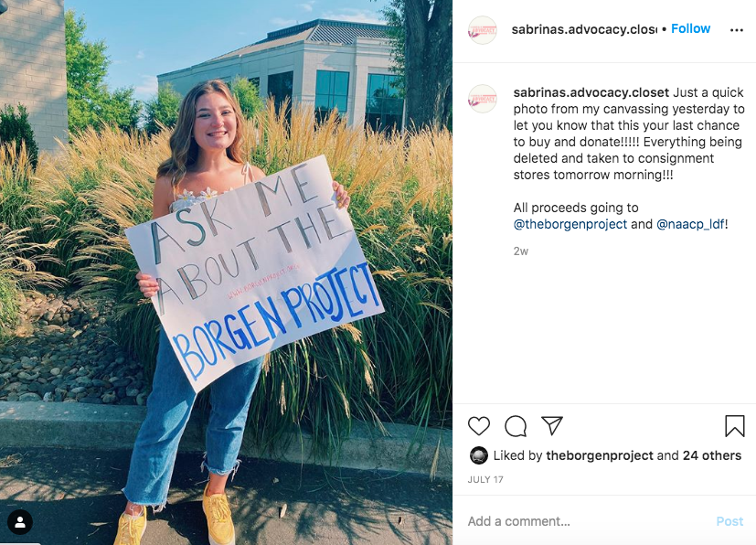756x545 pixels.
Task: Like the post with the heart icon
Action: point(479,426)
